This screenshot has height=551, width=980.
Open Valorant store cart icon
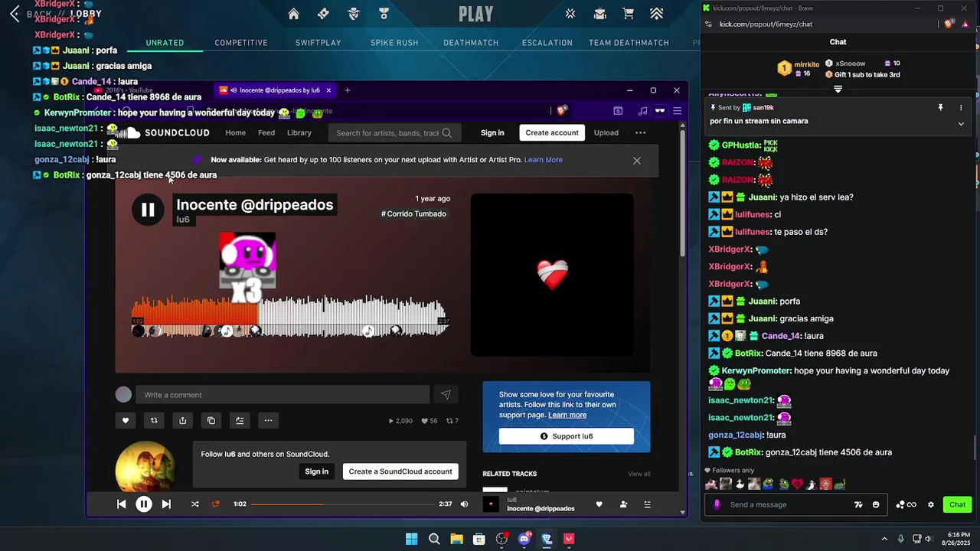[x=628, y=14]
